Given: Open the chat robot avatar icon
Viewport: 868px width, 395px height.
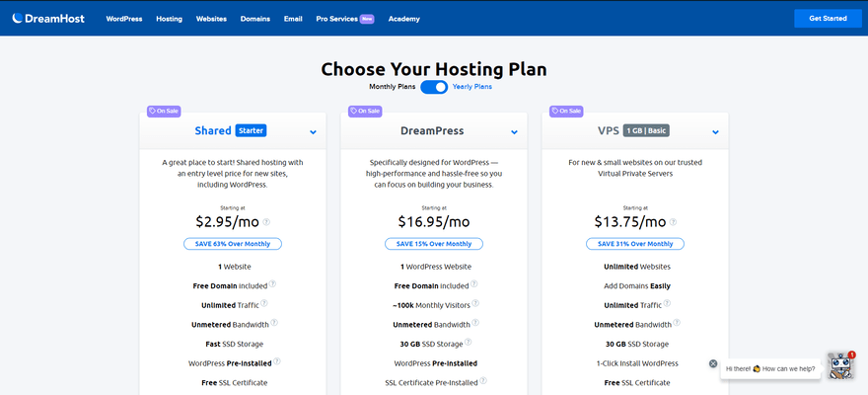Looking at the screenshot, I should (840, 365).
